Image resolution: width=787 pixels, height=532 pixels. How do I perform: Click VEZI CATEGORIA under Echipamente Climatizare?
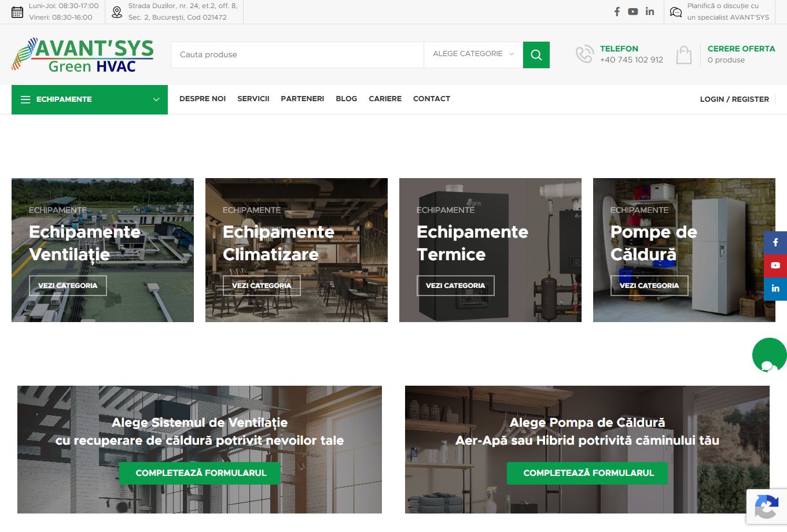coord(262,286)
